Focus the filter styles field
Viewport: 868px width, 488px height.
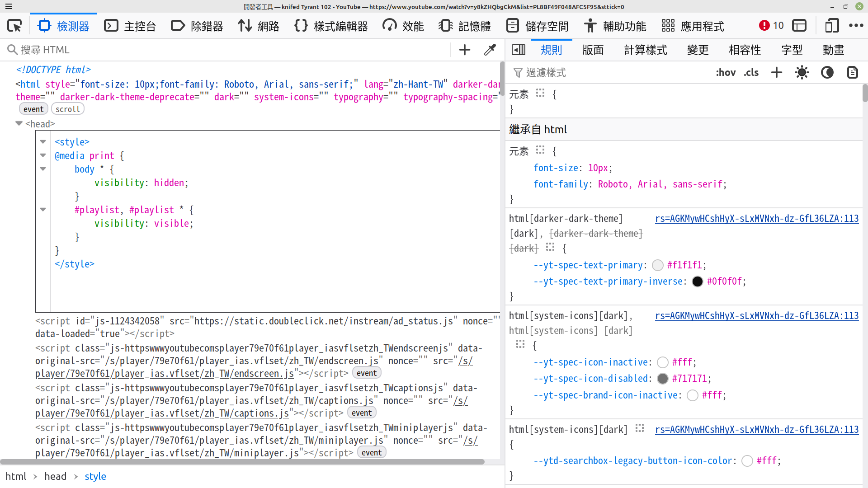pyautogui.click(x=610, y=72)
